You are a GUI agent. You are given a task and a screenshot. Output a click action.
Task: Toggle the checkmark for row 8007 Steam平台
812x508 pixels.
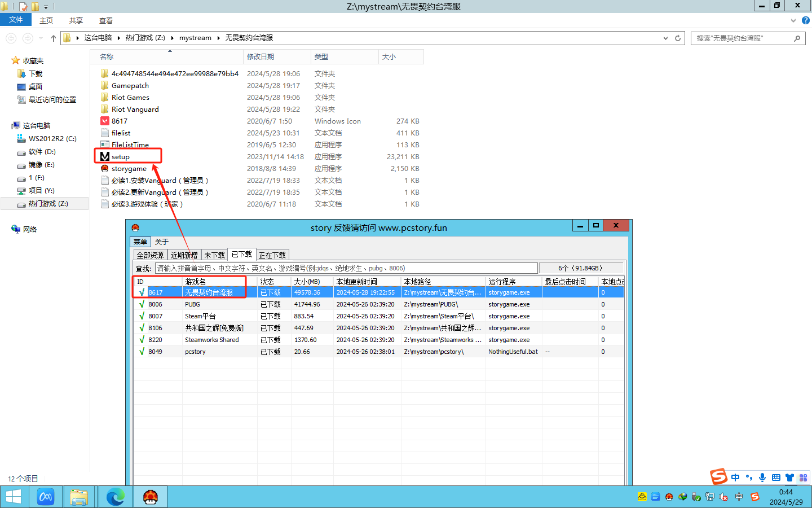(x=142, y=316)
